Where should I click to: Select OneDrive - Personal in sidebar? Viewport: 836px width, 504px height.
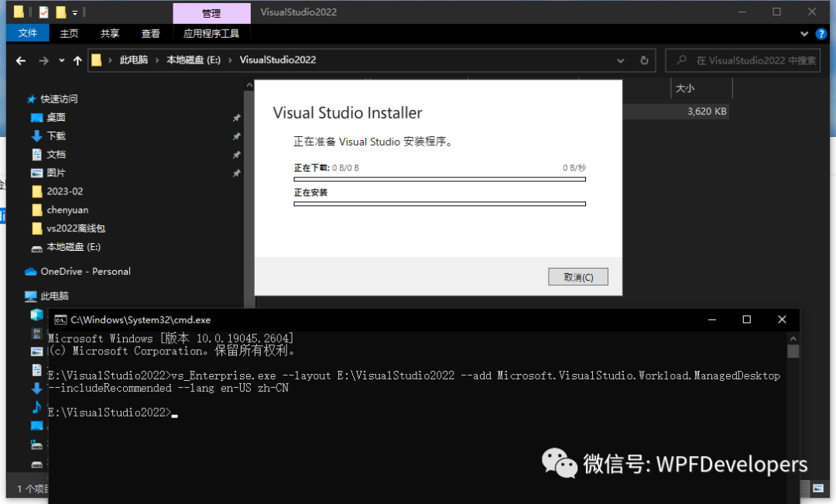click(85, 272)
